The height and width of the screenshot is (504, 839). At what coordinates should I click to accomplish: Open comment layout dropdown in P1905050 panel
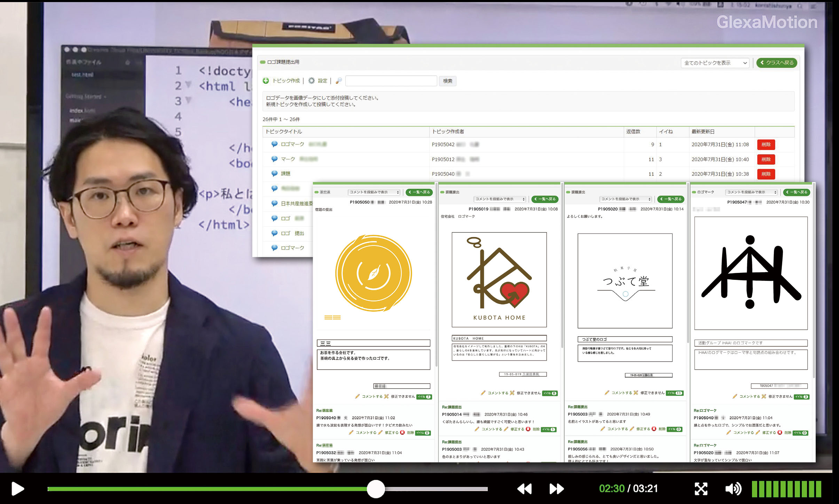[375, 192]
